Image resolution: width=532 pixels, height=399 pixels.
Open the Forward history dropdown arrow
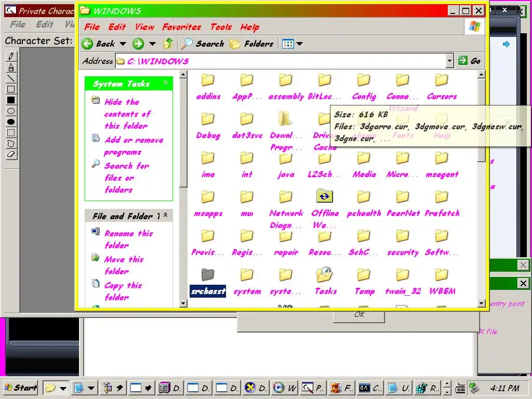pos(153,44)
